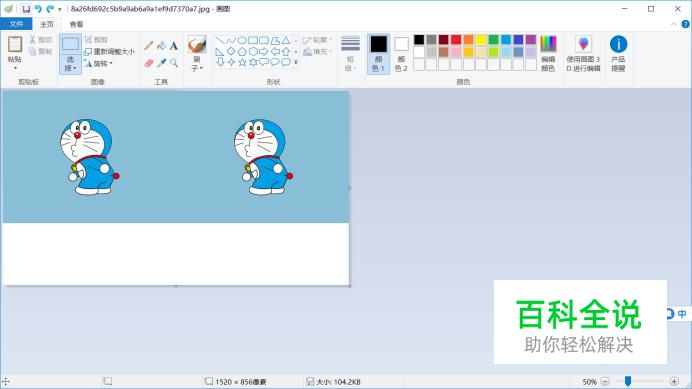Choose the straight Line shape
692x389 pixels.
coord(220,41)
